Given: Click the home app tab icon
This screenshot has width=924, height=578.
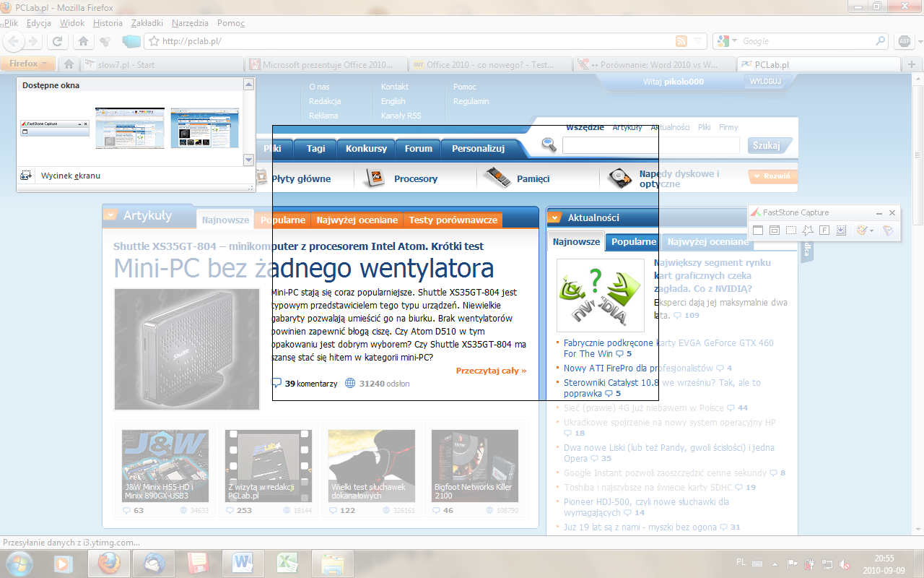Looking at the screenshot, I should (69, 64).
